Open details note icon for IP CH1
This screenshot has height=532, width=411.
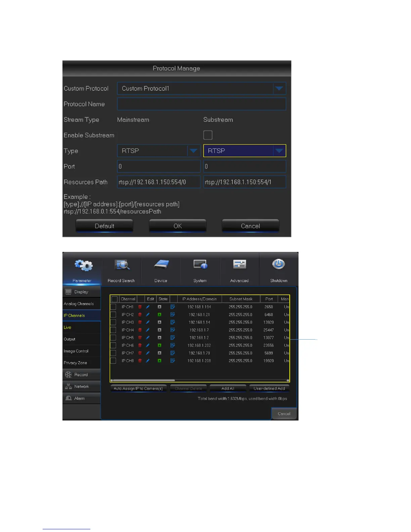tap(173, 307)
